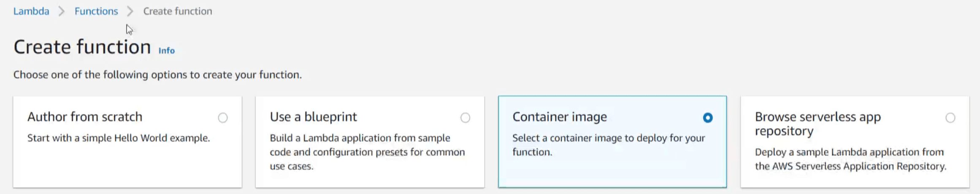
Task: Select the Use a blueprint radio button
Action: click(x=465, y=118)
